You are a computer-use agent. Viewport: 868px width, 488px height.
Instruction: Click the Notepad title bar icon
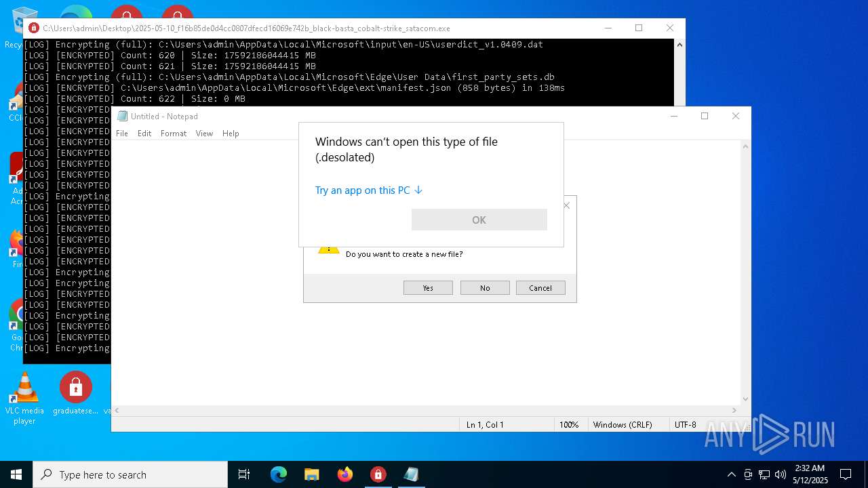point(123,116)
